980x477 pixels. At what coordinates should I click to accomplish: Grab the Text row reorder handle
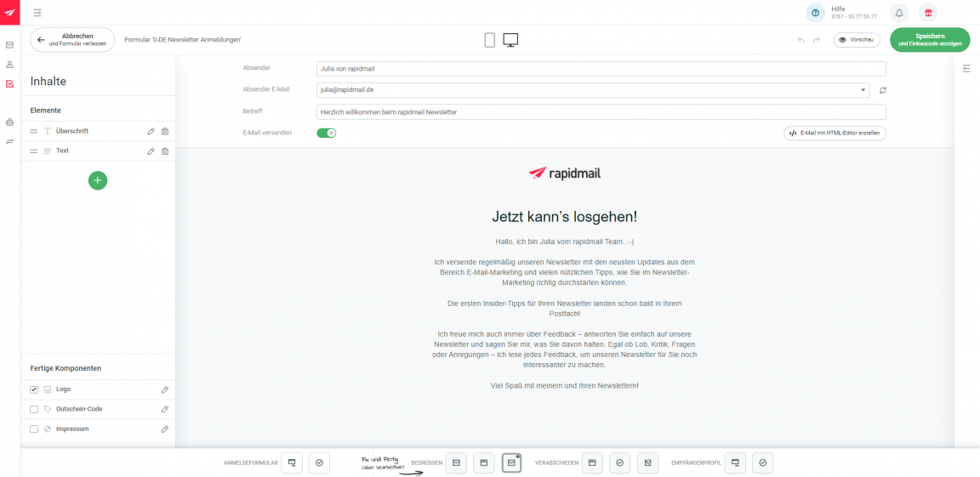[x=34, y=151]
